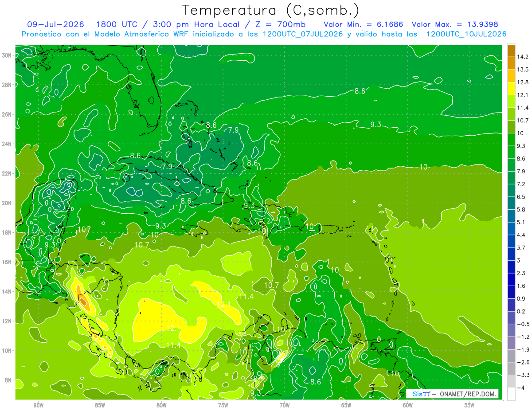Click legend value "6.5"
The width and height of the screenshot is (532, 411).
coord(521,197)
